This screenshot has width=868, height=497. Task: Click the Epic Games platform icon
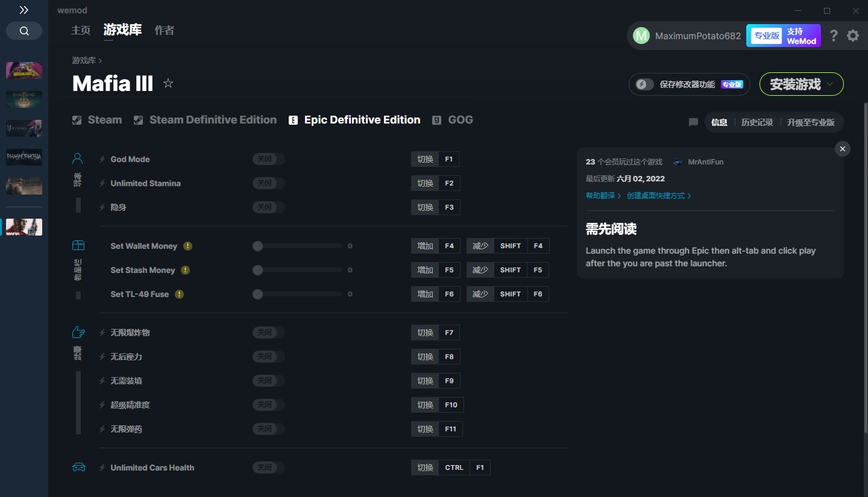(x=294, y=120)
